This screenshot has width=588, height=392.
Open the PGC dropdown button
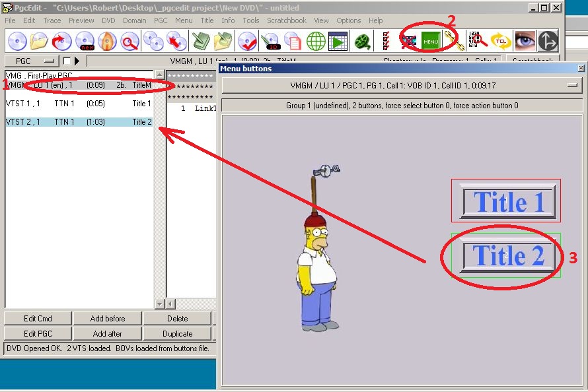coord(32,61)
